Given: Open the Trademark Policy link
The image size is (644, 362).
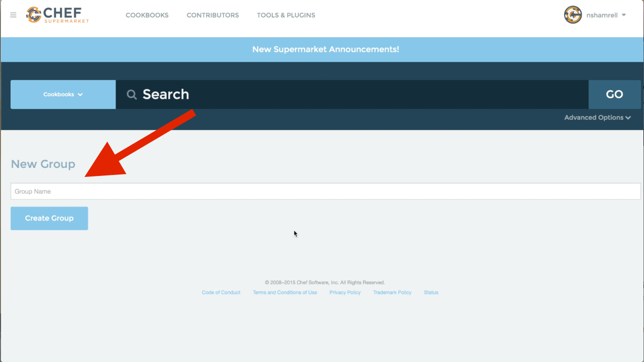Looking at the screenshot, I should [392, 293].
